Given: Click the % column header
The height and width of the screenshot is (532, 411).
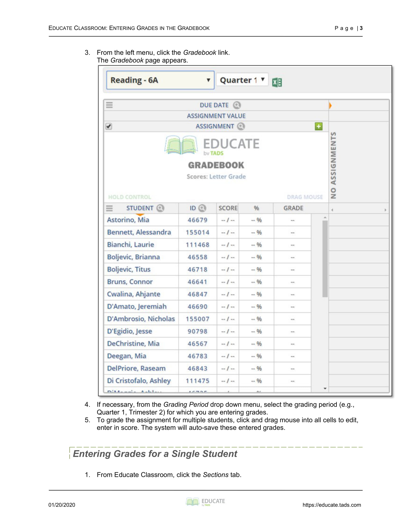Looking at the screenshot, I should tap(256, 208).
